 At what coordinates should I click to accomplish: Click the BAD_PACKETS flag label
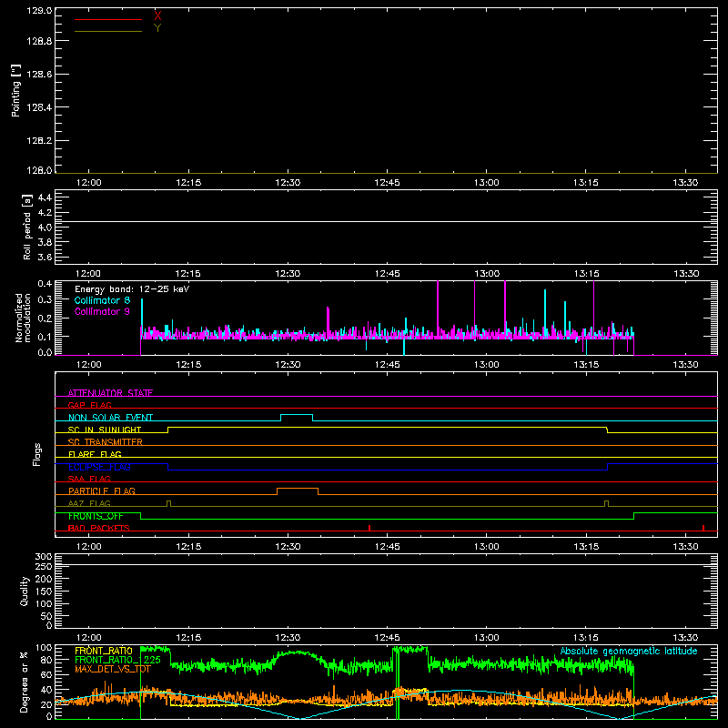99,528
